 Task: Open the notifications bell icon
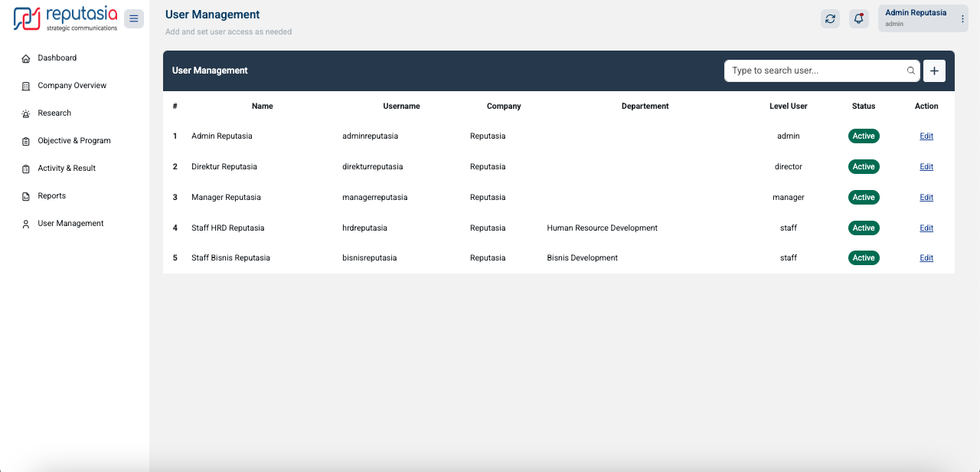pyautogui.click(x=859, y=18)
